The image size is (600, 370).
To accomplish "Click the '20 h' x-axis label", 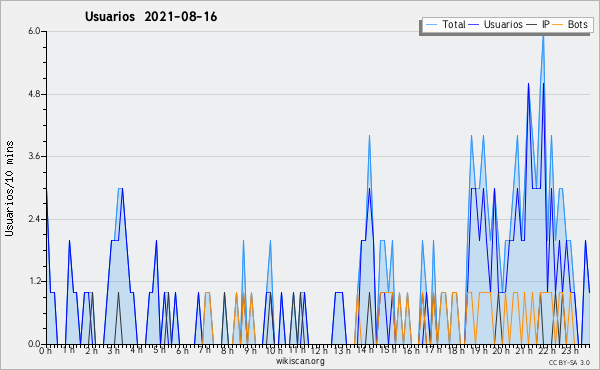I will 501,350.
